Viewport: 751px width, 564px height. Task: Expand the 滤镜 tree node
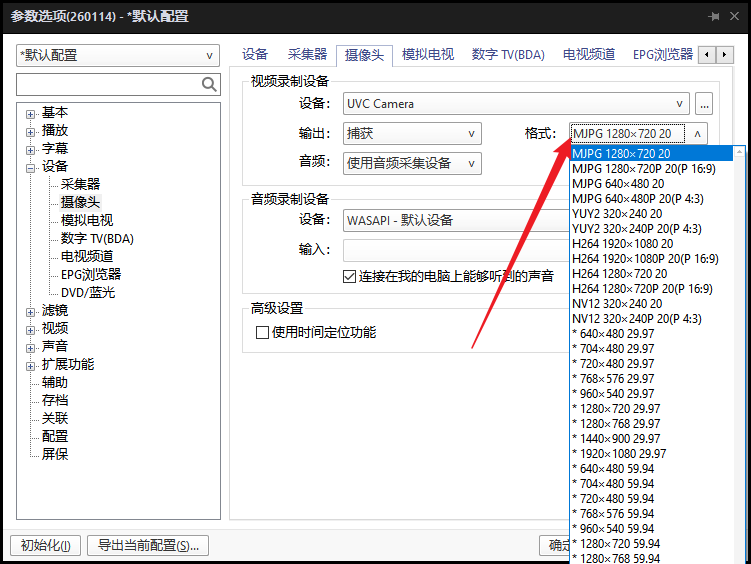coord(31,311)
